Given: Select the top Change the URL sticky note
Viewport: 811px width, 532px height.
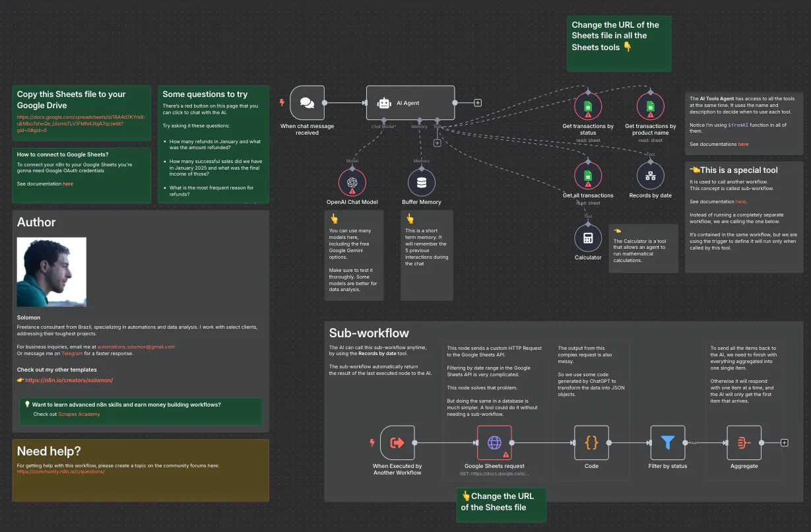Looking at the screenshot, I should (x=619, y=44).
